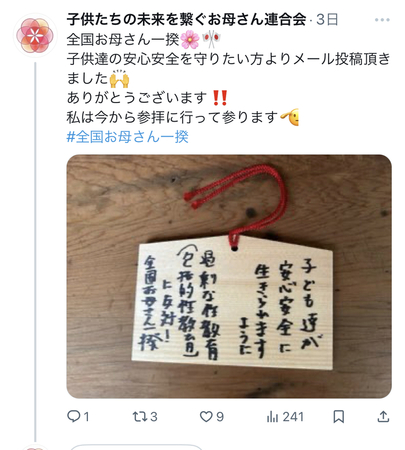The height and width of the screenshot is (450, 405).
Task: Open account name 子供たちの未来を繋ぐお母さん連合会
Action: click(186, 19)
